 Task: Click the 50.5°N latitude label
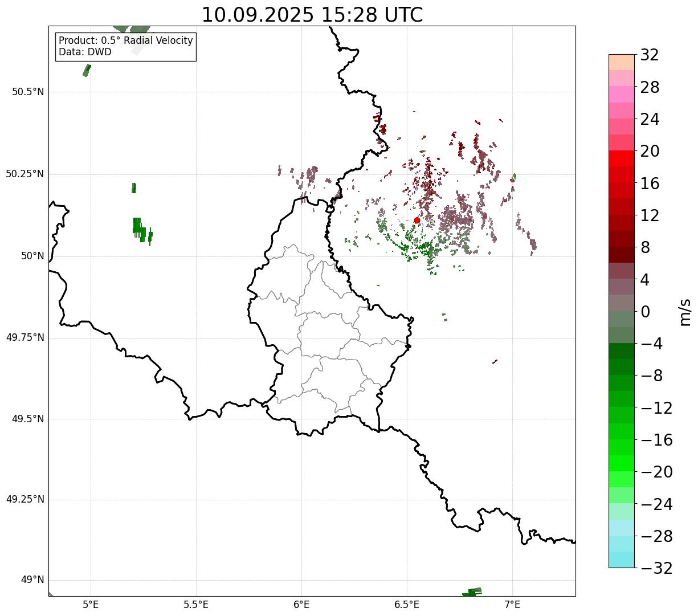point(28,92)
